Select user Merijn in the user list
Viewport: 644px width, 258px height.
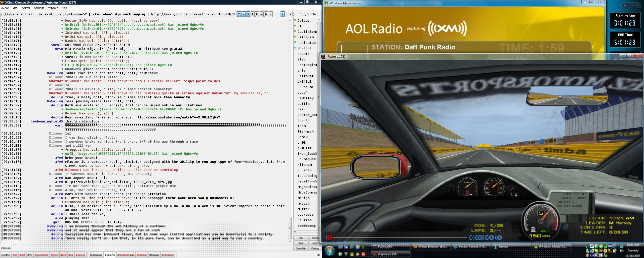(303, 198)
